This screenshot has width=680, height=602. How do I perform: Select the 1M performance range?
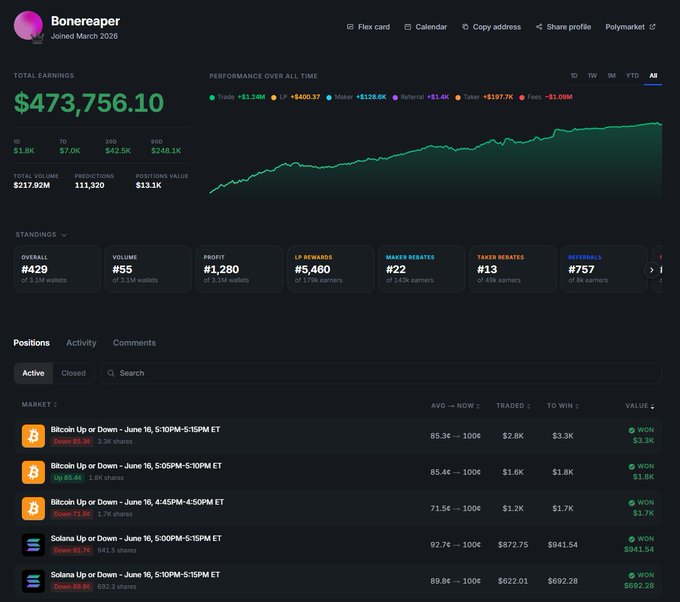611,75
